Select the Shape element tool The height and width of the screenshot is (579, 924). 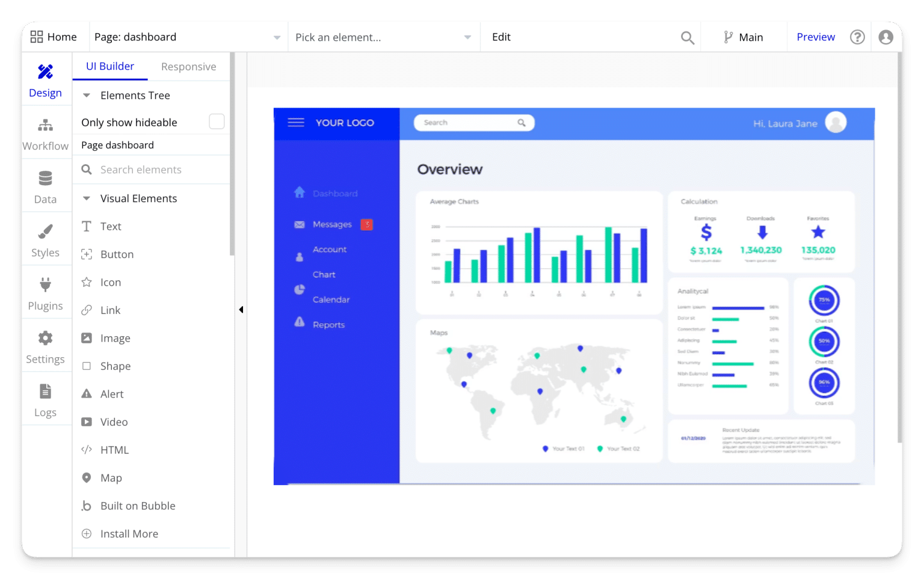(x=115, y=366)
